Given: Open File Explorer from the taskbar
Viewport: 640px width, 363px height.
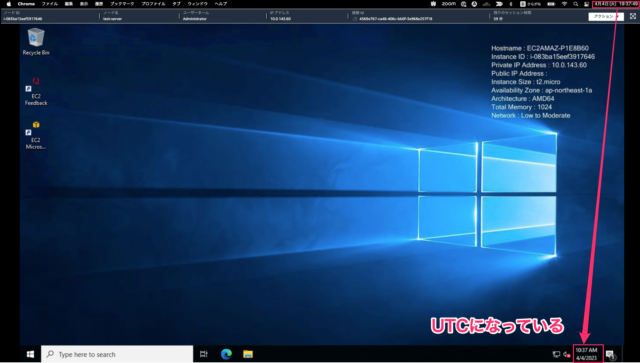Looking at the screenshot, I should [x=248, y=354].
